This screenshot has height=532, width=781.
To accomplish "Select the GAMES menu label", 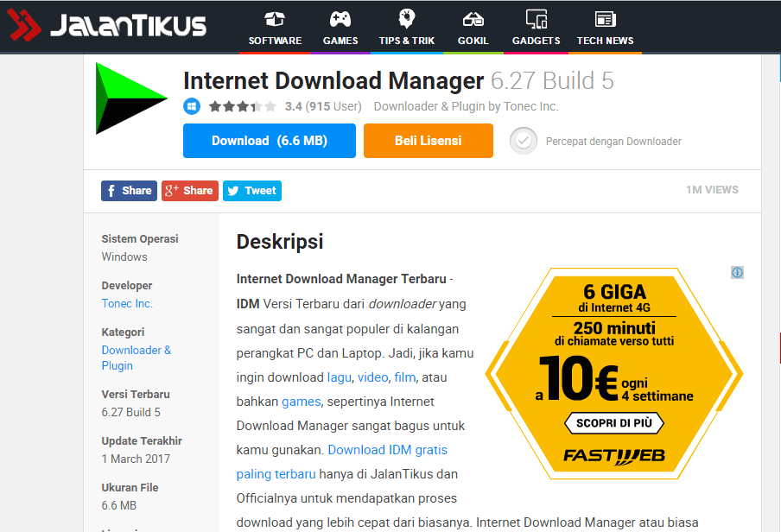I will coord(340,41).
